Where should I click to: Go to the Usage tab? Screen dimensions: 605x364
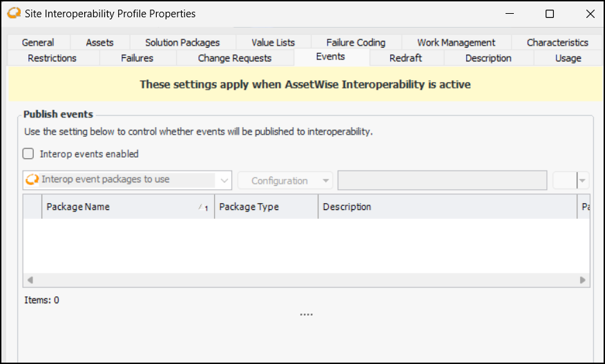click(x=568, y=58)
